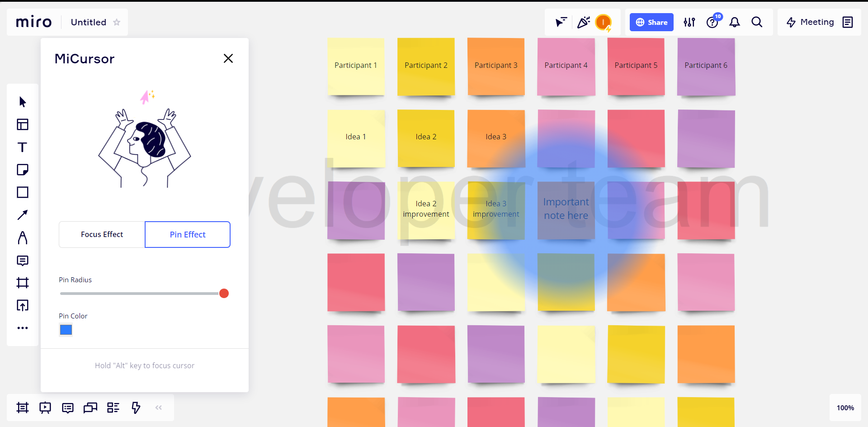Select the Shape rectangle tool

click(x=23, y=192)
